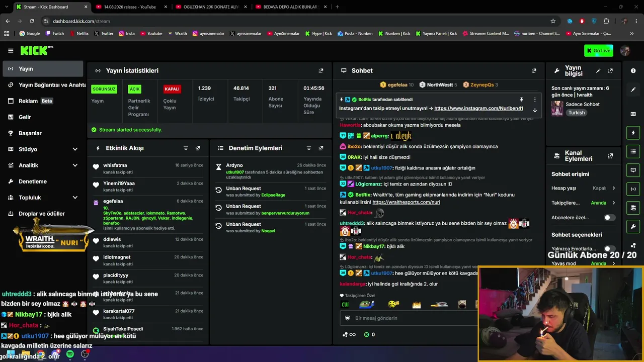
Task: Click the info icon in right sidebar
Action: (x=633, y=71)
